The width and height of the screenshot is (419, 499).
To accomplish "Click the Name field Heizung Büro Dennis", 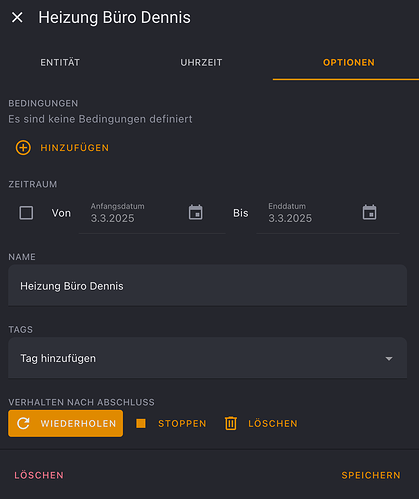I will point(207,285).
